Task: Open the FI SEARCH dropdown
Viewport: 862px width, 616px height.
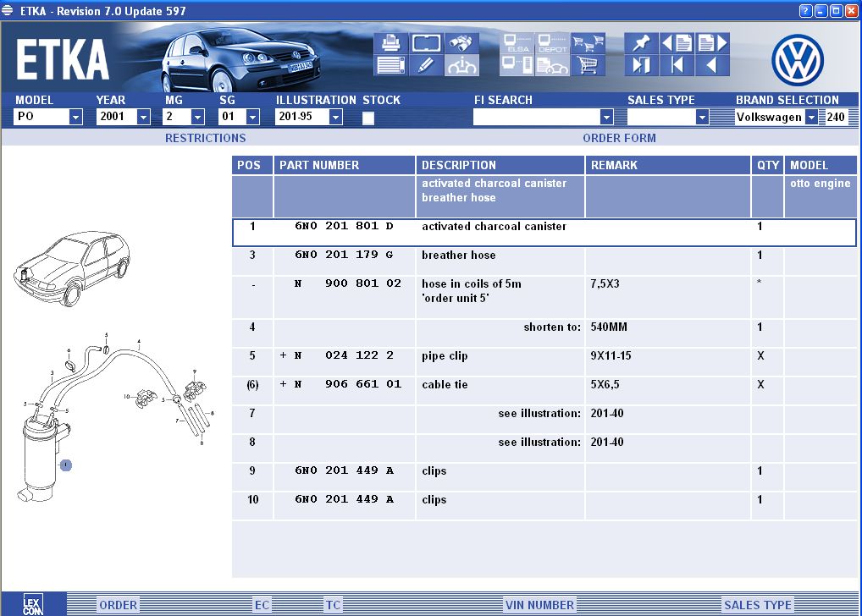Action: click(x=605, y=118)
